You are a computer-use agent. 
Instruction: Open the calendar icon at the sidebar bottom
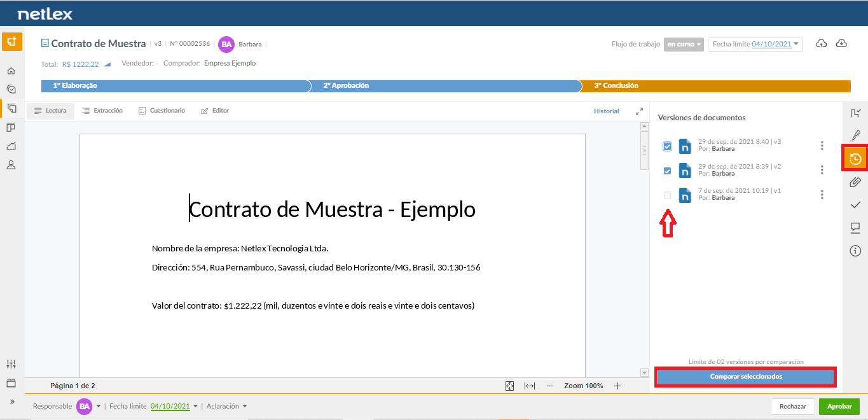11,383
